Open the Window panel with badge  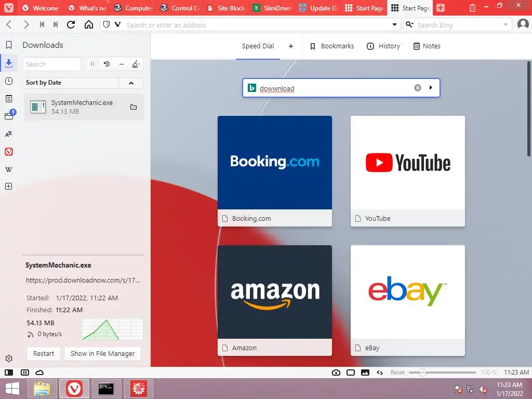coord(9,115)
